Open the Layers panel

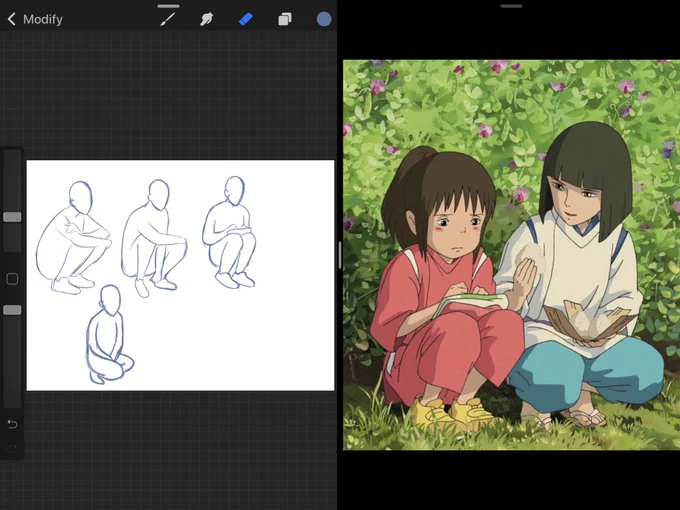click(x=285, y=19)
